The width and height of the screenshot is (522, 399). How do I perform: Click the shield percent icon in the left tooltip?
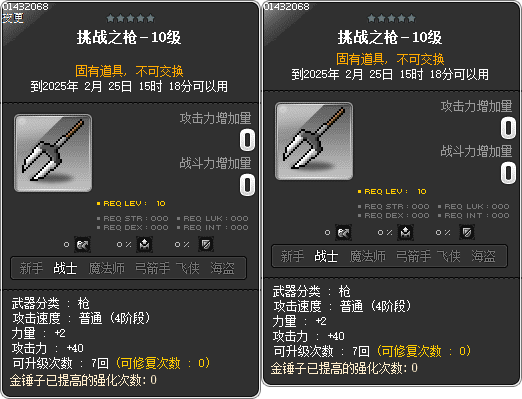click(206, 245)
